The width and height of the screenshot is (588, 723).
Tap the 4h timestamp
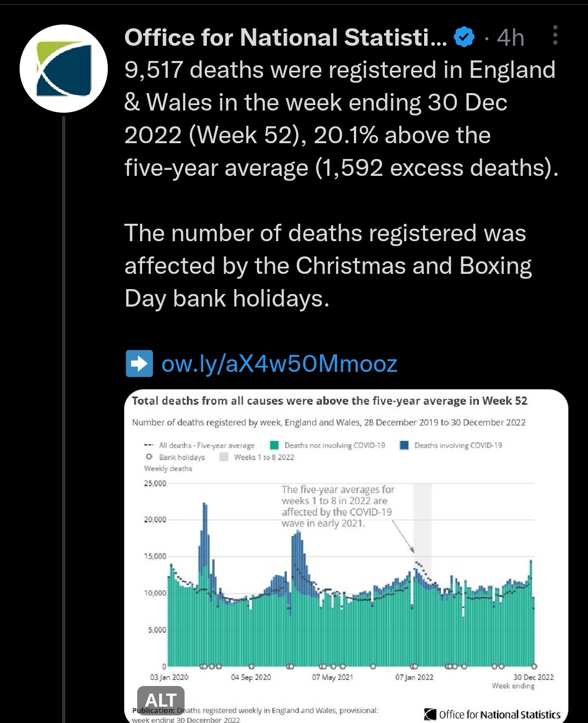510,38
